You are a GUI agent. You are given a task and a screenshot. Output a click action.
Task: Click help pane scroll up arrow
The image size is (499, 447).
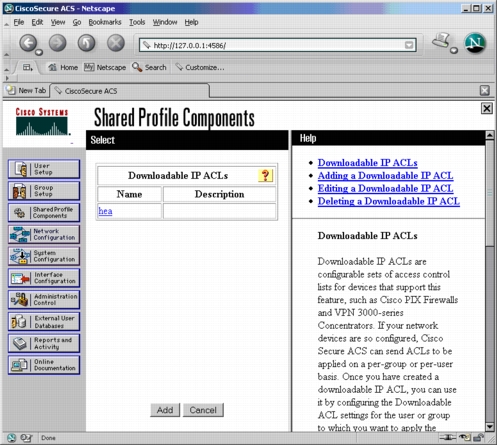[x=489, y=135]
